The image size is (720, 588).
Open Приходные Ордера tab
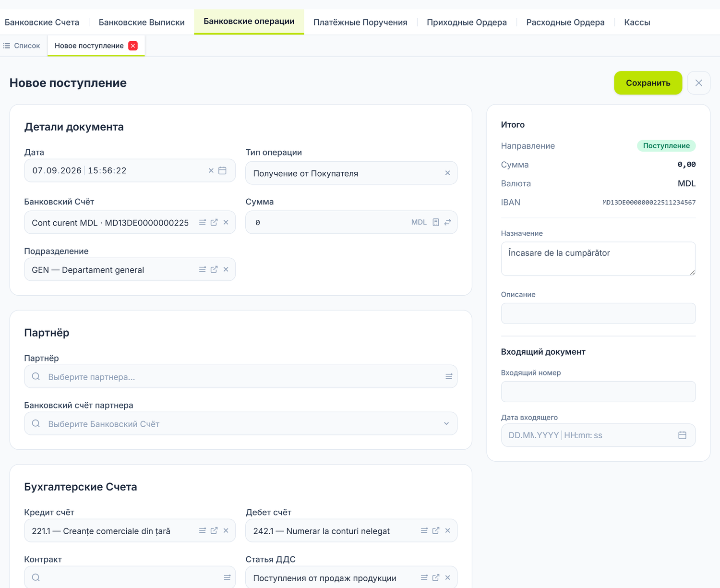(x=467, y=22)
